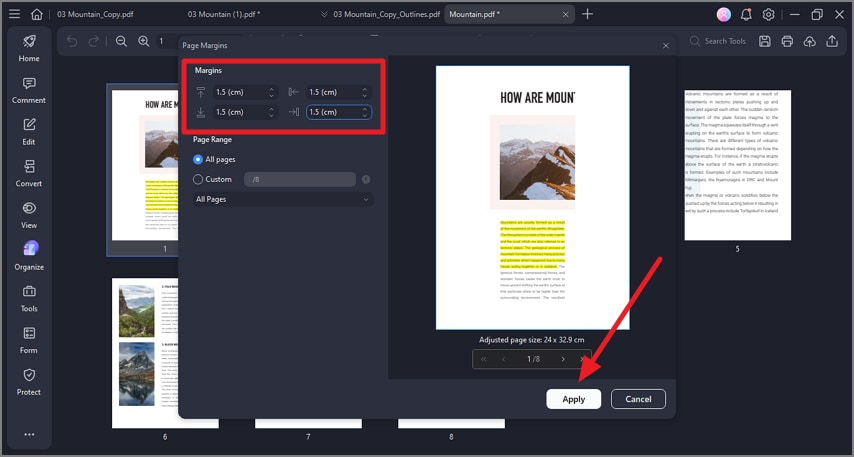Open the Form tool in sidebar
Viewport: 854px width, 457px height.
click(29, 340)
